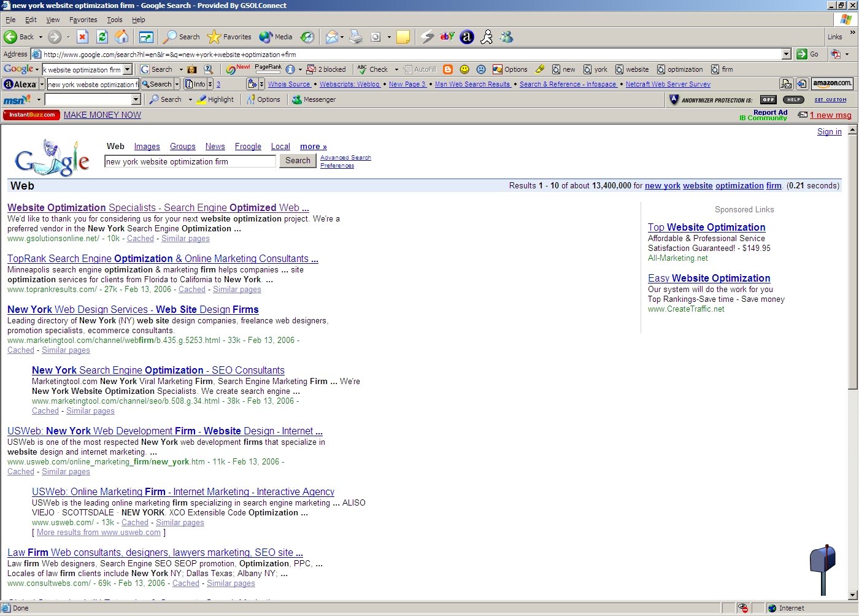
Task: Open the History icon
Action: (x=307, y=37)
